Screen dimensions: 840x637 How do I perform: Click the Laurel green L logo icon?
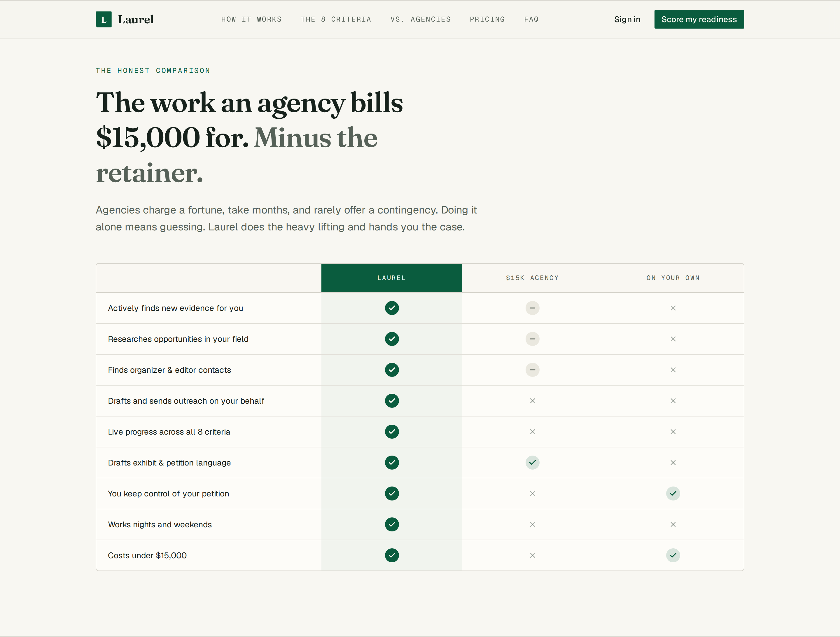click(104, 19)
